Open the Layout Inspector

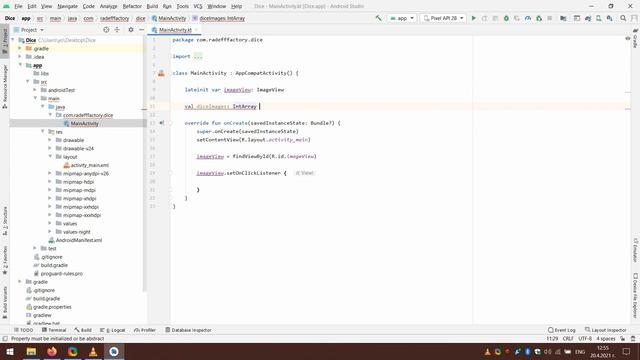point(606,330)
